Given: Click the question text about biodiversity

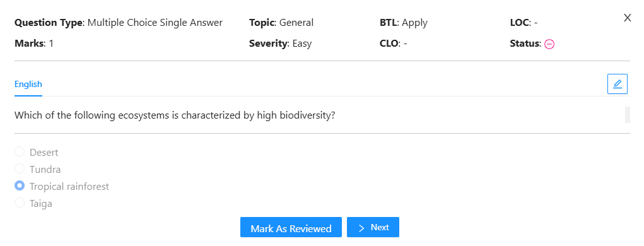Looking at the screenshot, I should tap(175, 115).
